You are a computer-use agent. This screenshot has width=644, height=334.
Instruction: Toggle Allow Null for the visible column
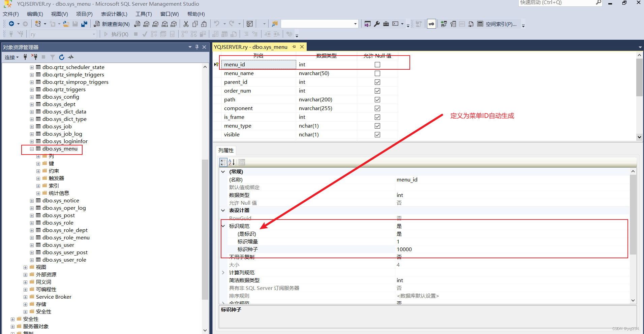click(377, 134)
